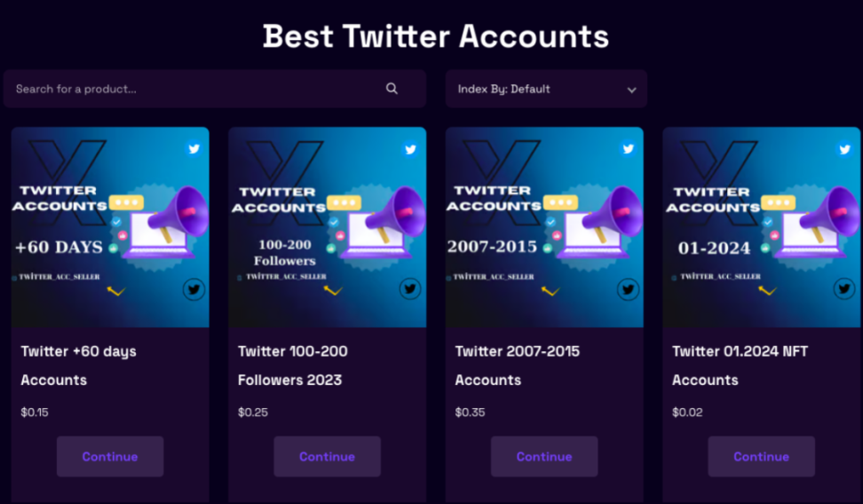
Task: Click circled bird icon on 2007-2015 image
Action: point(628,289)
